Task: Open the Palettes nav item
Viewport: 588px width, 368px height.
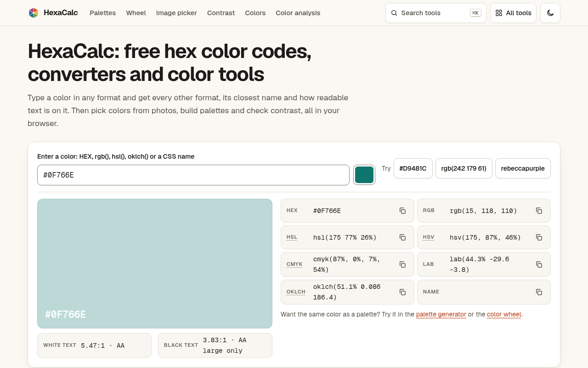Action: click(103, 13)
